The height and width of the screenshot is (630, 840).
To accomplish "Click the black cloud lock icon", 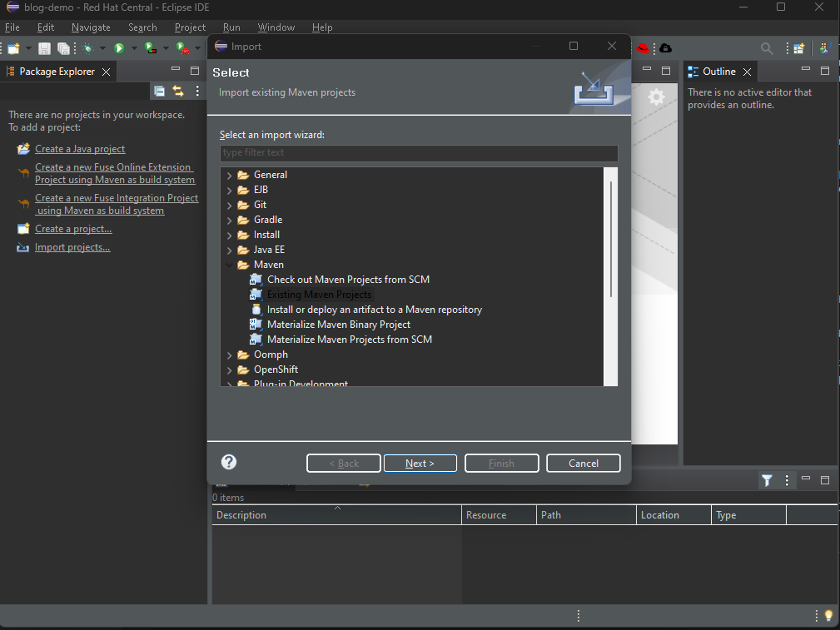I will [665, 48].
